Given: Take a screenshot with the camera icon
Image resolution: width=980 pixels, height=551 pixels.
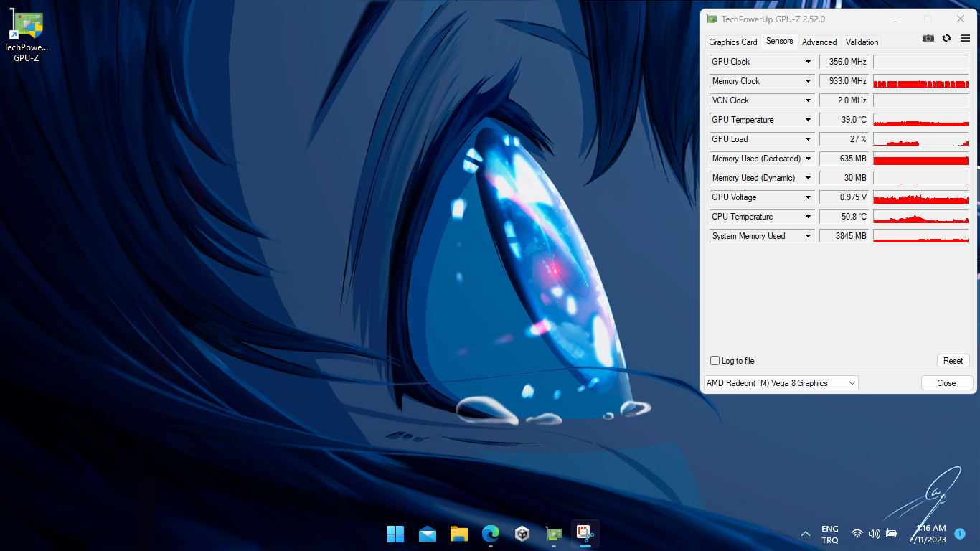Looking at the screenshot, I should pyautogui.click(x=928, y=39).
